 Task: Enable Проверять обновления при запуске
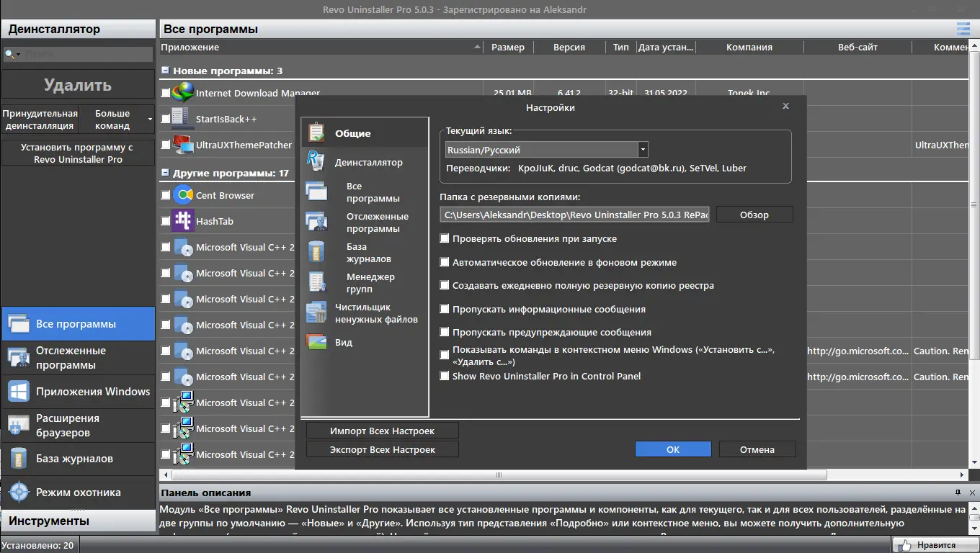click(445, 238)
